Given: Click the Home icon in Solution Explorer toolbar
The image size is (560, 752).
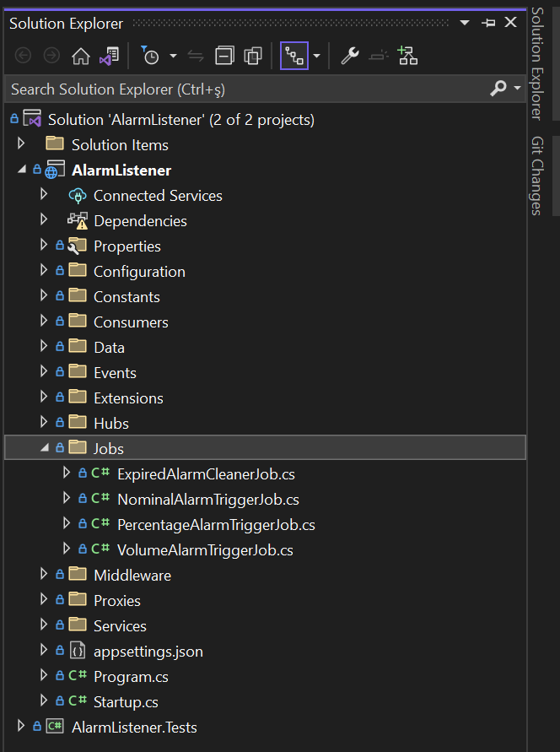Looking at the screenshot, I should [x=81, y=57].
